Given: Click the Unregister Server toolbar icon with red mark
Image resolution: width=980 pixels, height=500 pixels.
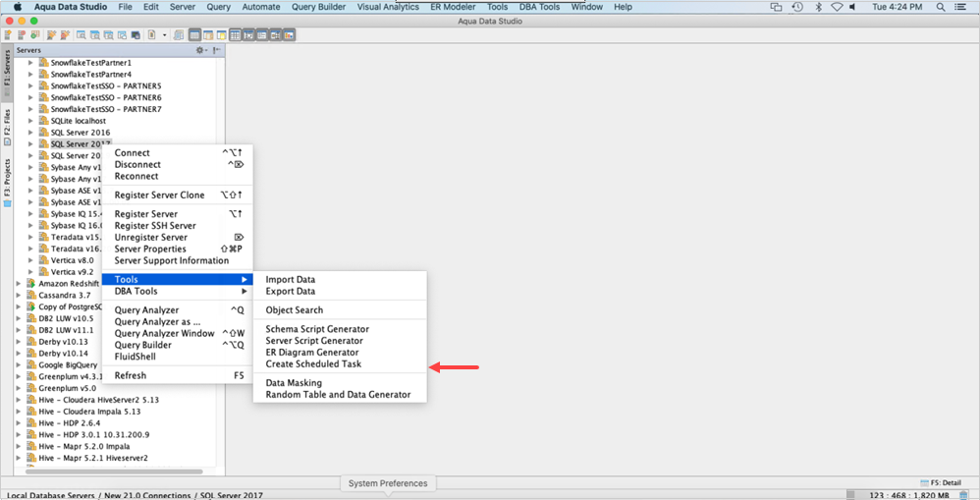Looking at the screenshot, I should pyautogui.click(x=22, y=35).
